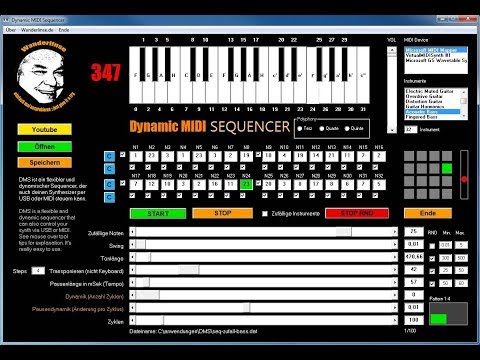
Task: Click the red STOP RND button
Action: tap(357, 213)
